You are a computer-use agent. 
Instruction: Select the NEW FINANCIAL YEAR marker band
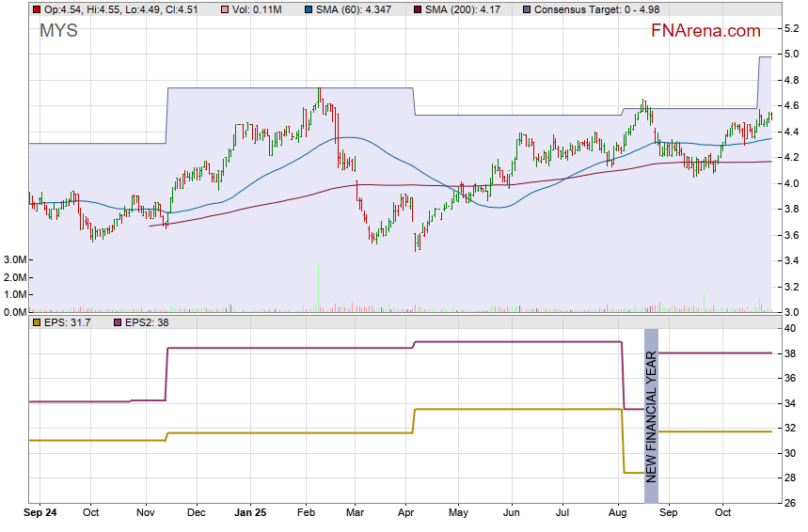pos(651,405)
